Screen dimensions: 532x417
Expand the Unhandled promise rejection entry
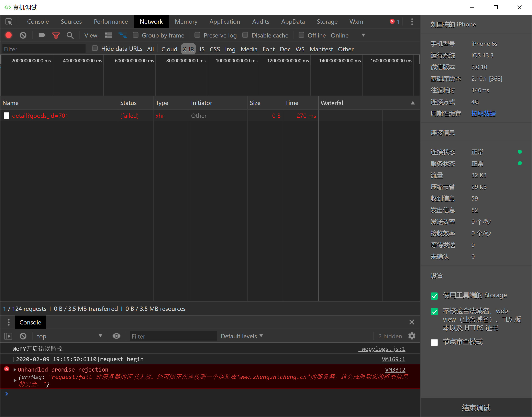coord(15,369)
